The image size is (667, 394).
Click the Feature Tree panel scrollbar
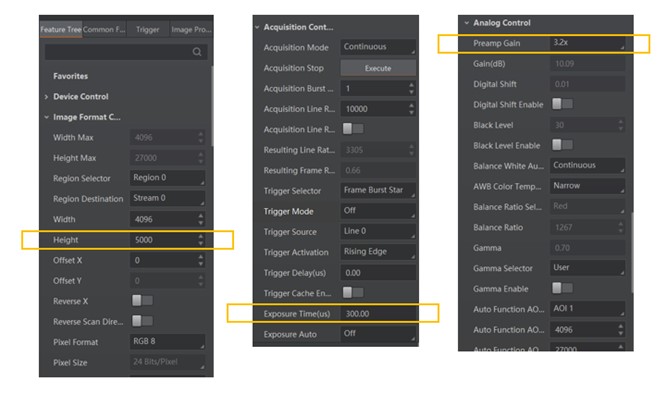click(x=211, y=106)
